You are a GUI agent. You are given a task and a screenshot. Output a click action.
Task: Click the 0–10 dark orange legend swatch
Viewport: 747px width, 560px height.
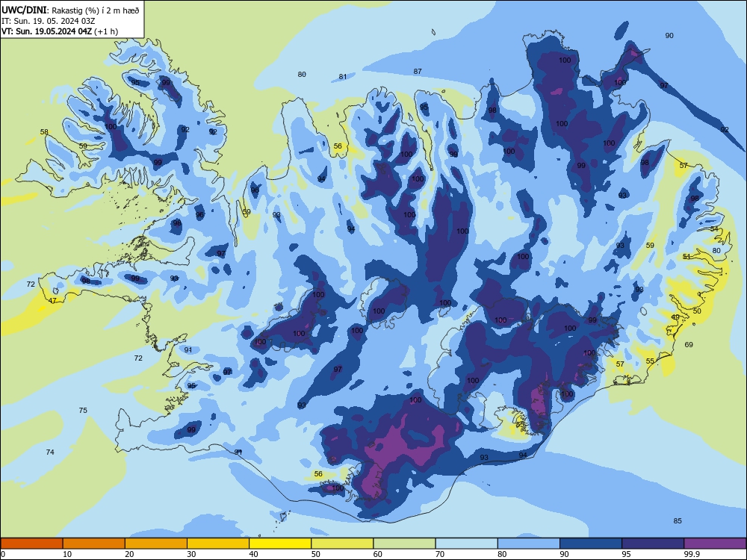31,544
